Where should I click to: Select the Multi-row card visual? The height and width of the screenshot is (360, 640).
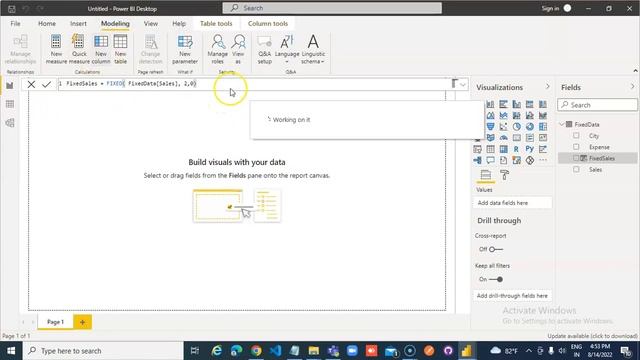(529, 138)
